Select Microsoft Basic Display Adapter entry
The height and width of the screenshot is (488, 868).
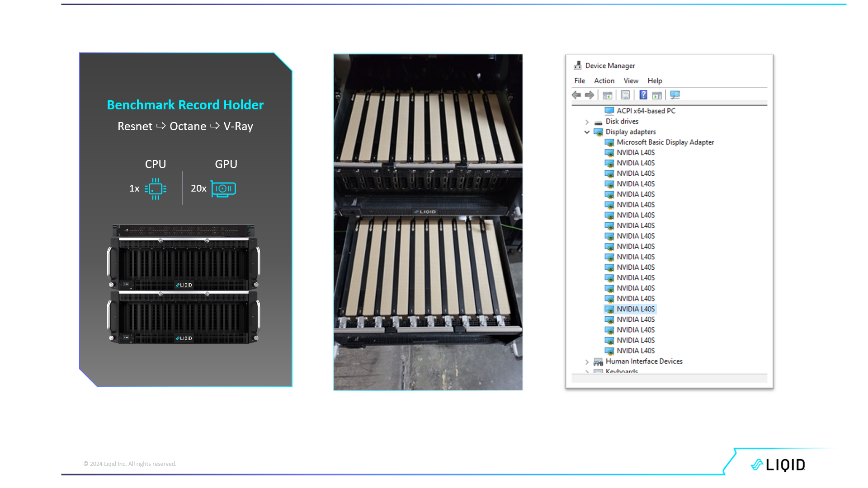coord(665,142)
